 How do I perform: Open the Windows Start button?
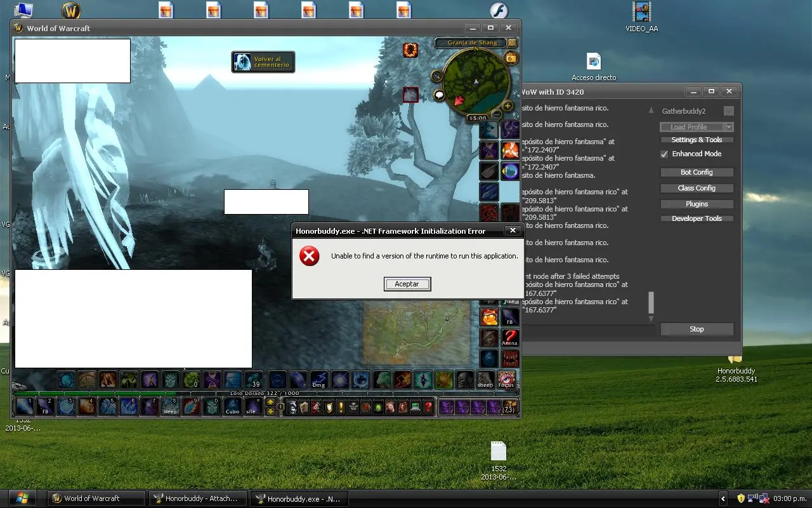pos(23,498)
